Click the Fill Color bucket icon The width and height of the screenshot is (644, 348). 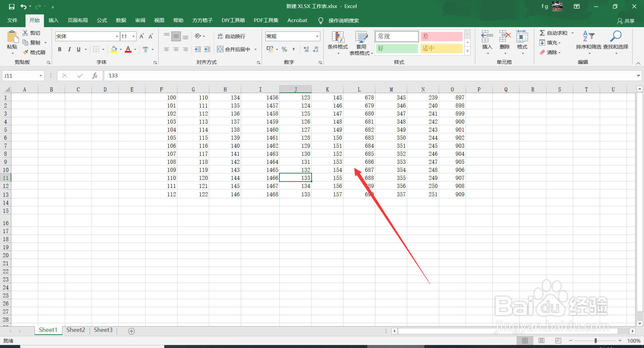114,49
